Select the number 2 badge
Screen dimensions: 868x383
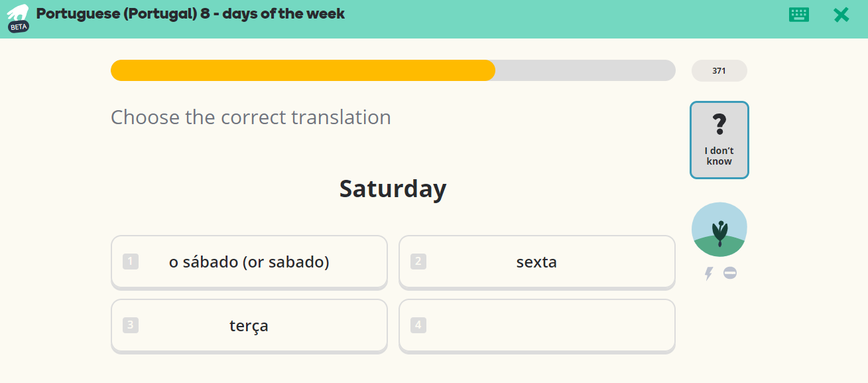418,262
